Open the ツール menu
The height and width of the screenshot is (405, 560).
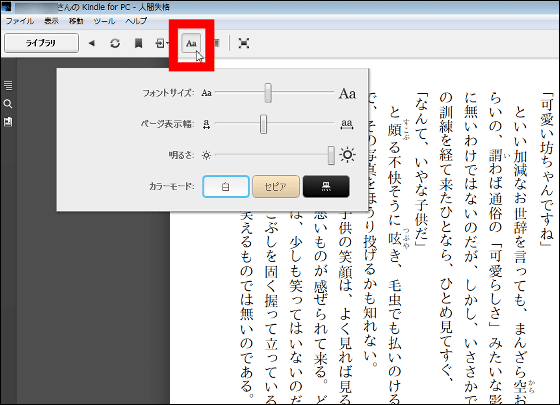tap(104, 21)
